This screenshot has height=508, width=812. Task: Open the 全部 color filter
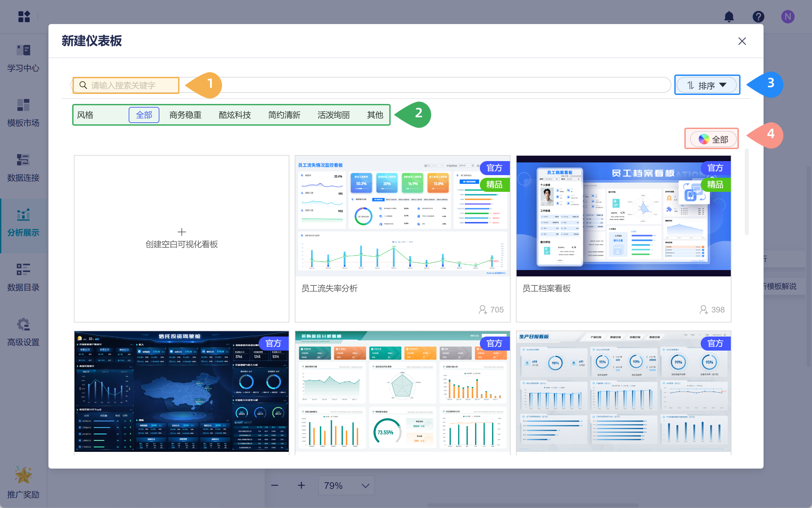click(713, 139)
